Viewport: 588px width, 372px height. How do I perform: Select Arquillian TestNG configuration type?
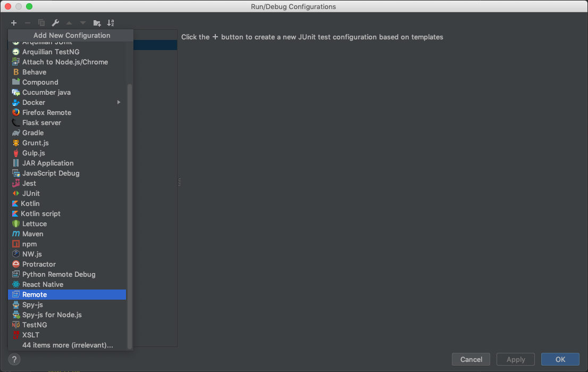point(67,52)
